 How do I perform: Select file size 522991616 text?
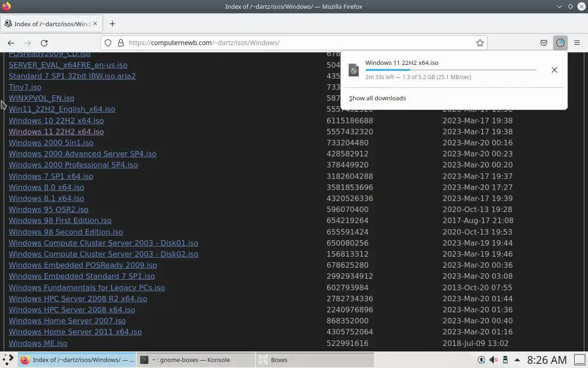point(347,343)
